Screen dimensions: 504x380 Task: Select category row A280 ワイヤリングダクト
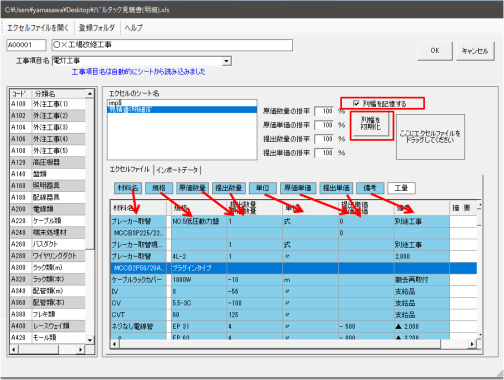tap(47, 256)
